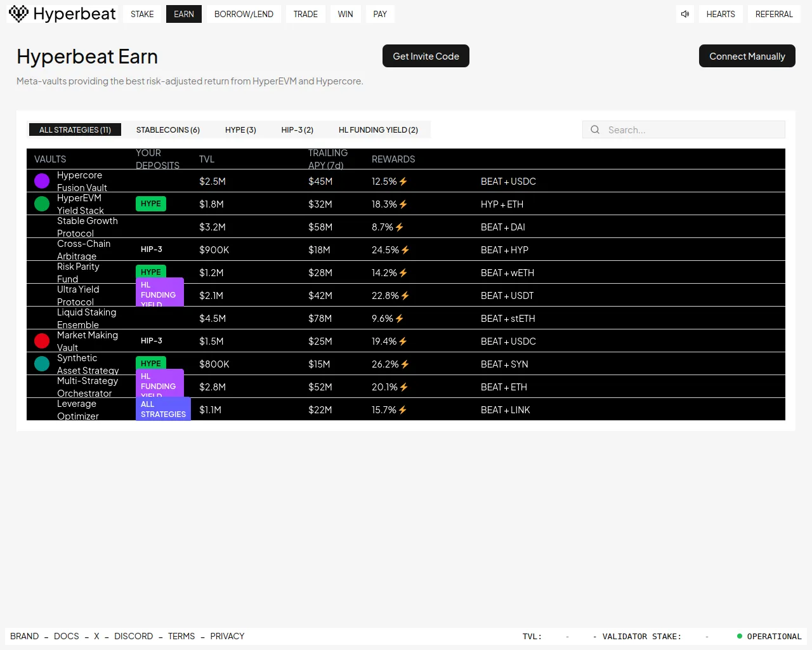
Task: Select the HYPE (3) filter tab
Action: [240, 129]
